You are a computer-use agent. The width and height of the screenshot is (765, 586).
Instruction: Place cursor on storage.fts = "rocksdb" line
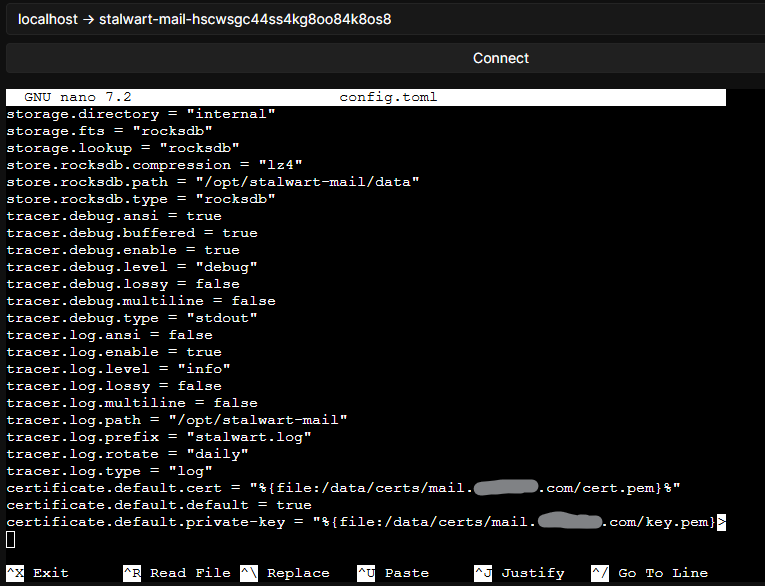(x=109, y=131)
